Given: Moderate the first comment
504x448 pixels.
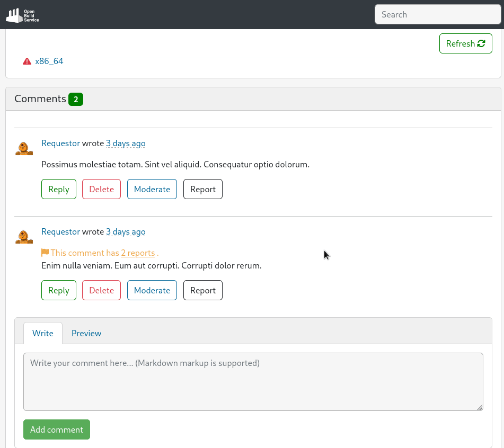Looking at the screenshot, I should point(152,189).
